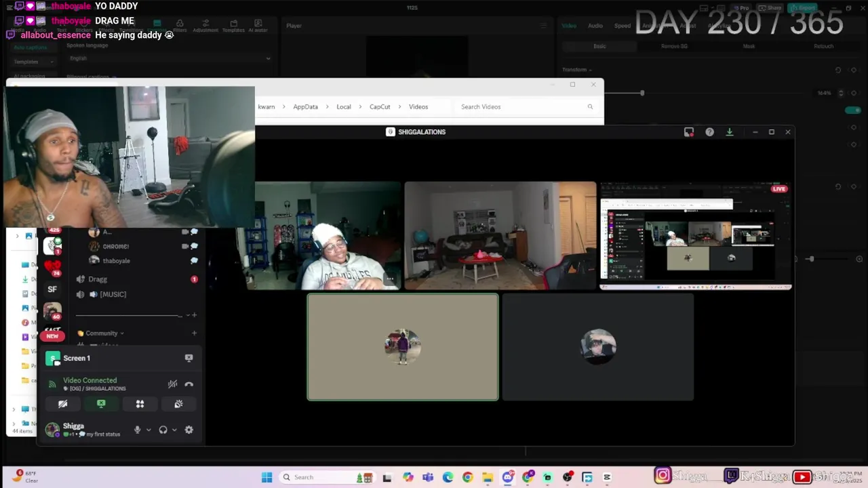Image resolution: width=868 pixels, height=488 pixels.
Task: Open Microsoft Teams from taskbar
Action: 428,477
